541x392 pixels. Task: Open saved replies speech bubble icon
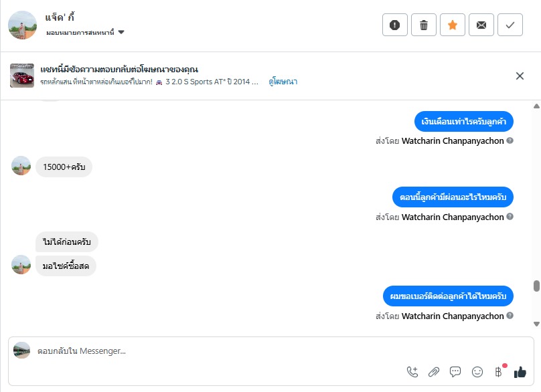click(455, 371)
